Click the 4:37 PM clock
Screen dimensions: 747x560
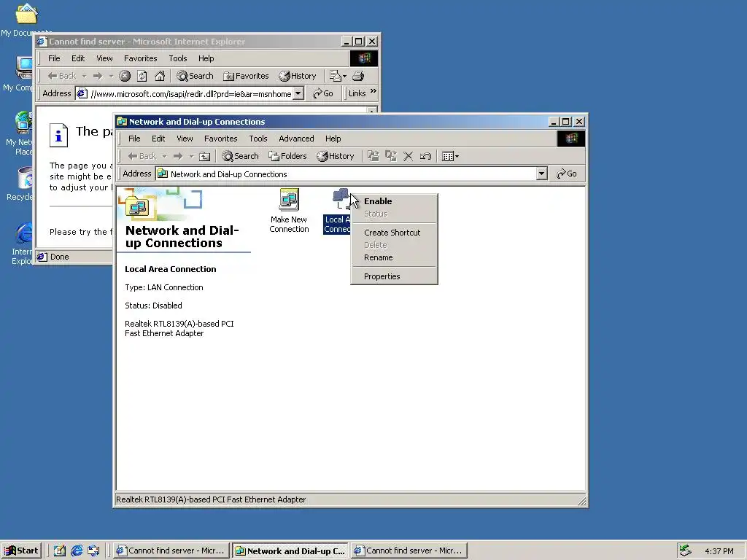pyautogui.click(x=719, y=551)
